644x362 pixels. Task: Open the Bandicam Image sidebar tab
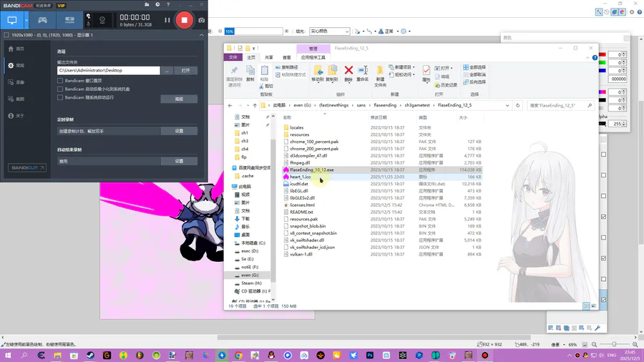(16, 99)
